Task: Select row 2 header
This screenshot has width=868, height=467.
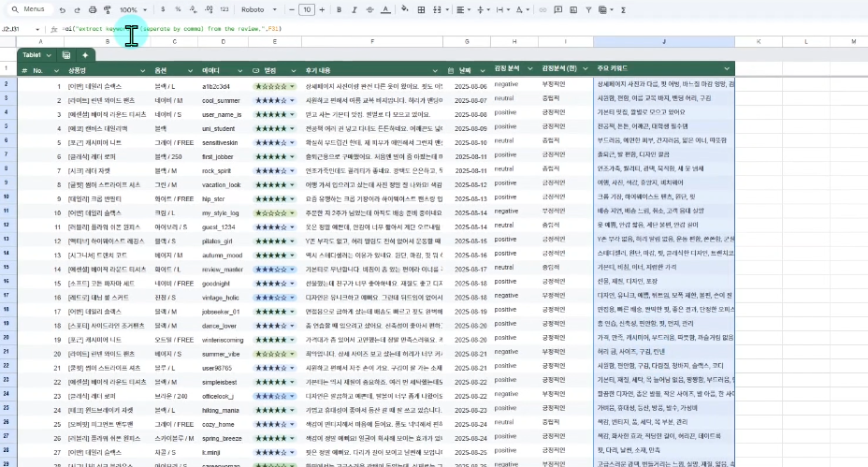Action: [7, 84]
